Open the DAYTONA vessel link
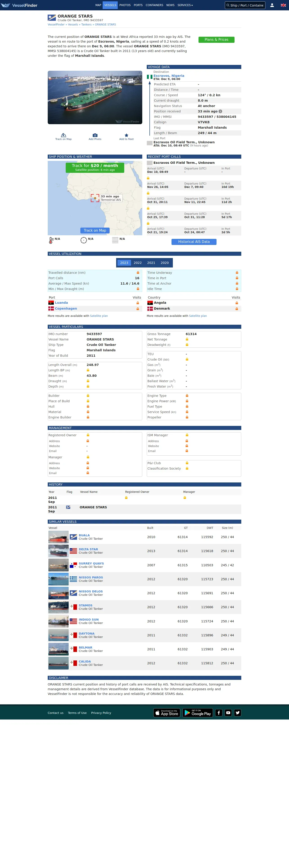The image size is (289, 868). 86,633
